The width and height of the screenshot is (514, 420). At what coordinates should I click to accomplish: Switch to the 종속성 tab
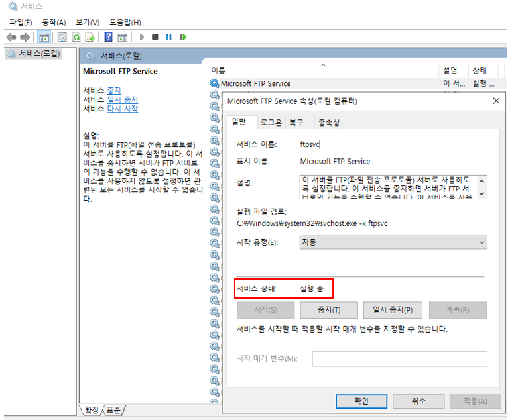(x=328, y=123)
